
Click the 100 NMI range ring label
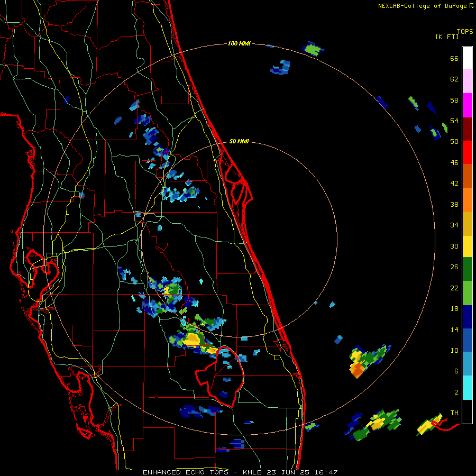(239, 44)
